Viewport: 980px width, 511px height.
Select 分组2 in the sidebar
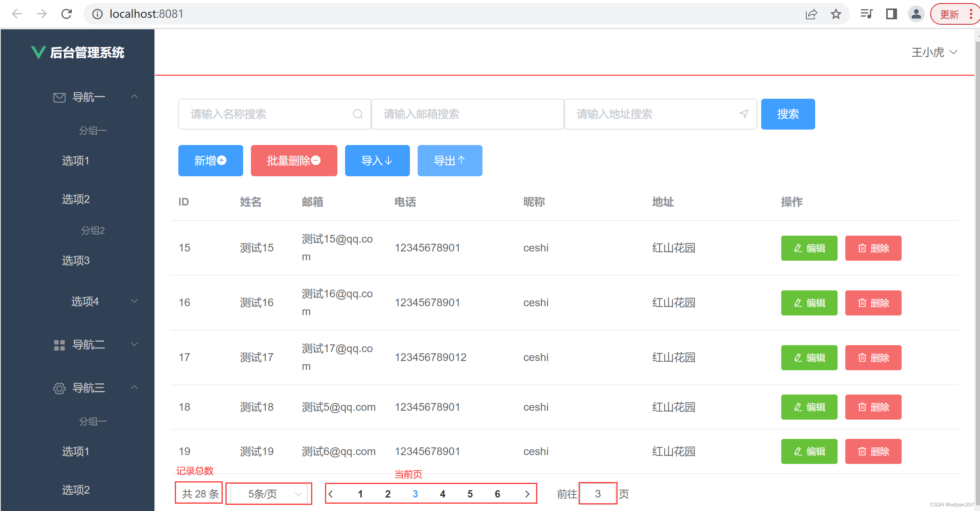tap(93, 230)
